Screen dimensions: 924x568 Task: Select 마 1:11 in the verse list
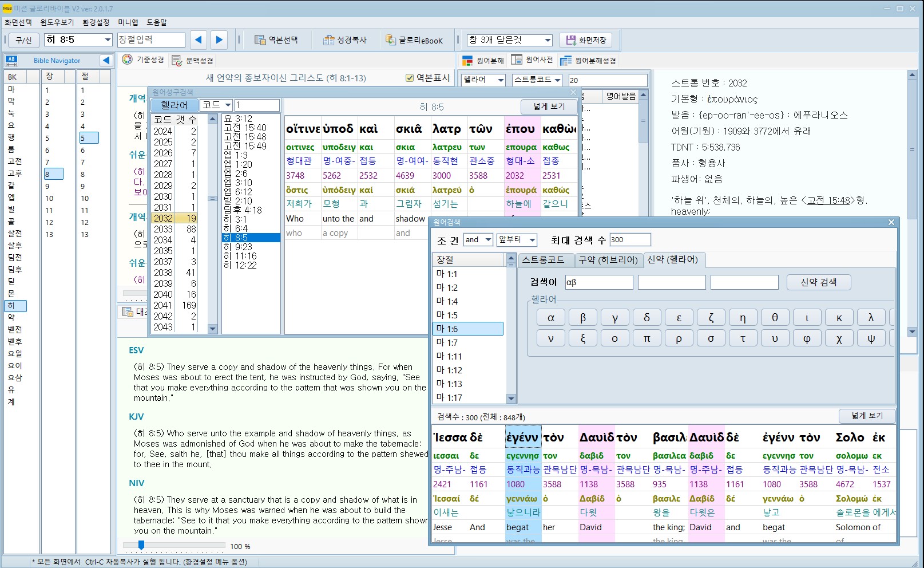click(x=449, y=357)
